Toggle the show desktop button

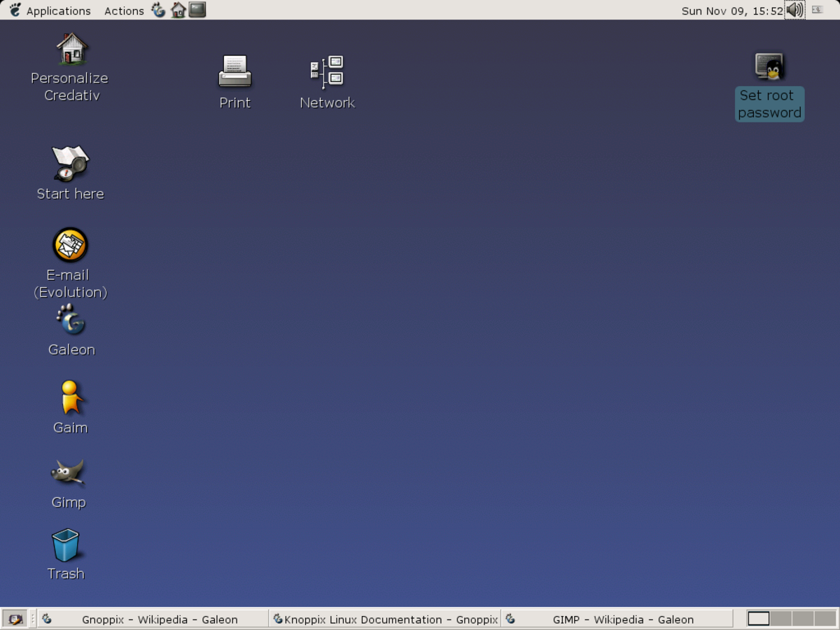tap(14, 619)
